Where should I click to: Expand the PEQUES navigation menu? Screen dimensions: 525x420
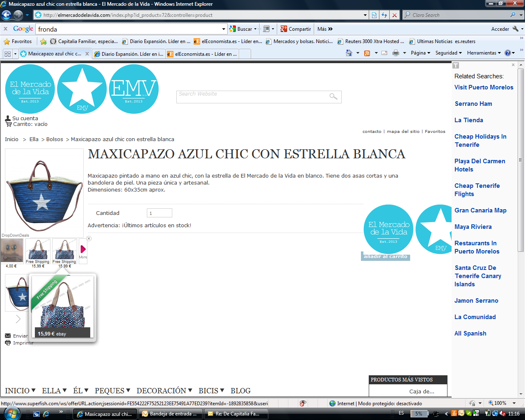(x=113, y=391)
